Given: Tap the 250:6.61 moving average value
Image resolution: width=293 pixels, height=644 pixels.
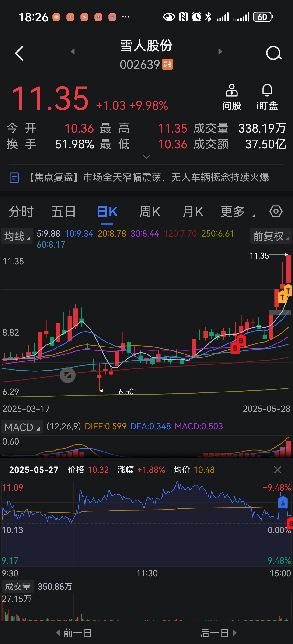Looking at the screenshot, I should click(x=217, y=234).
